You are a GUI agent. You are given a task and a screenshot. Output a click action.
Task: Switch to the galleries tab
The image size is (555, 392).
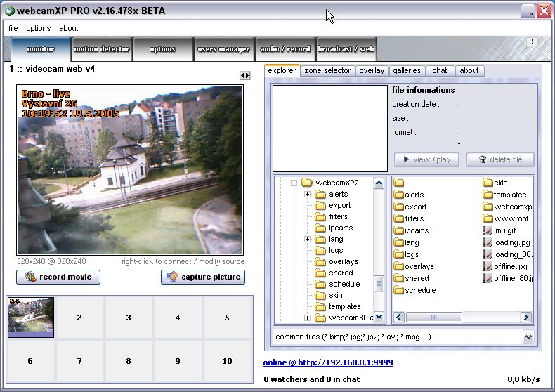pyautogui.click(x=407, y=71)
